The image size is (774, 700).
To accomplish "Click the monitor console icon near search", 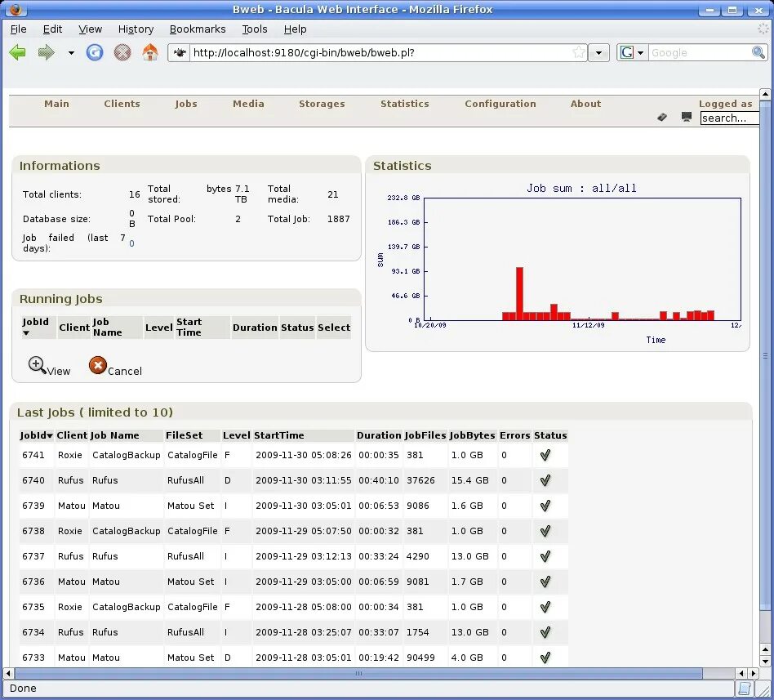I will coord(686,117).
